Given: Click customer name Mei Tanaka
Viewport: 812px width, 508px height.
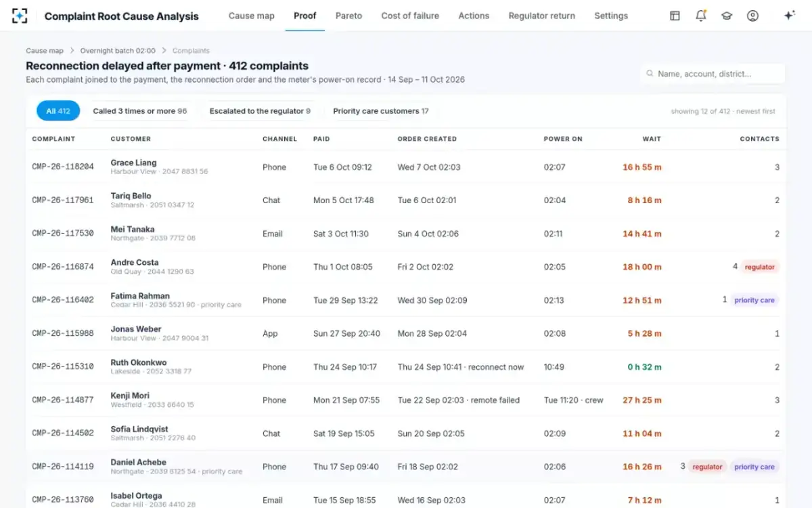Looking at the screenshot, I should click(x=133, y=229).
